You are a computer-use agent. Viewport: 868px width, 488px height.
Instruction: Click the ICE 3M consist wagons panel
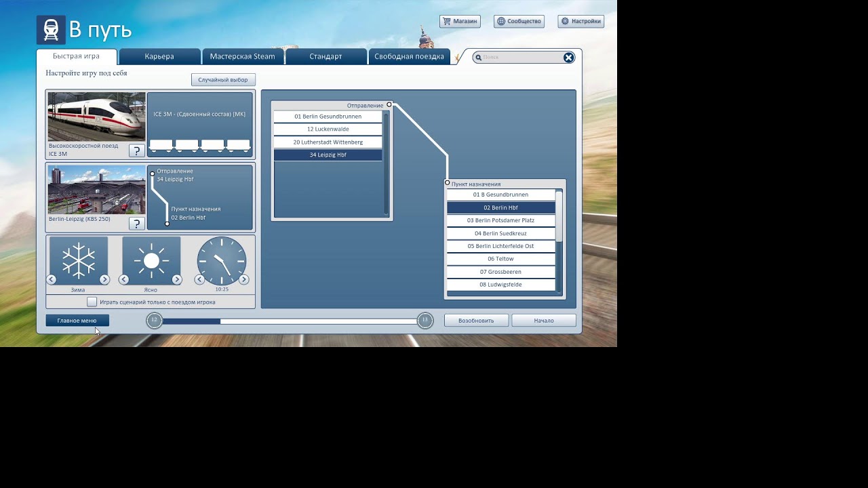tap(200, 125)
